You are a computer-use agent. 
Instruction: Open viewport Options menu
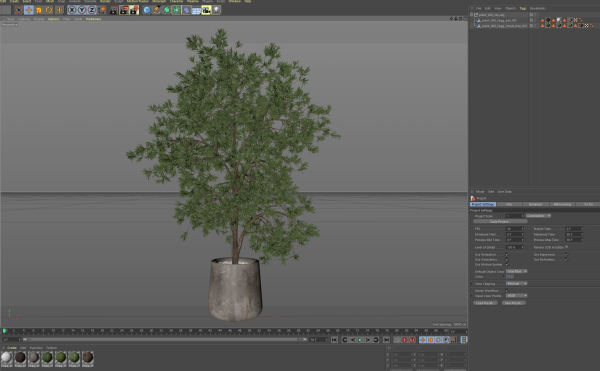pos(54,19)
